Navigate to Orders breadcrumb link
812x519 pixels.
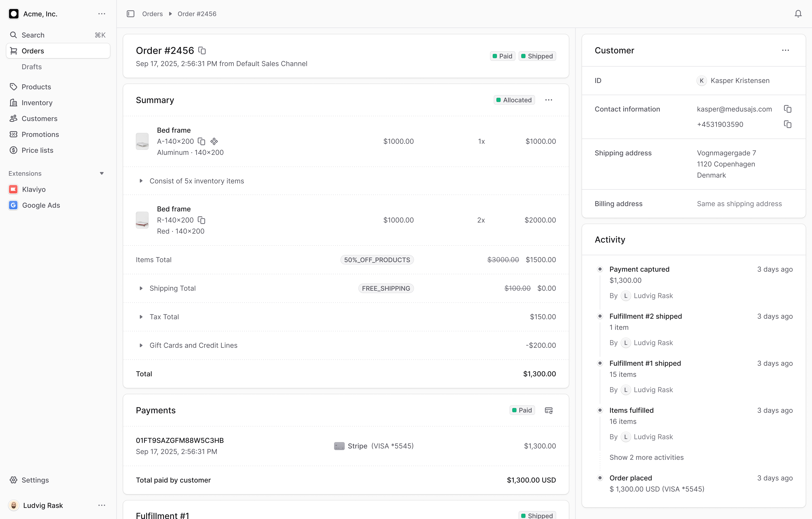(152, 14)
